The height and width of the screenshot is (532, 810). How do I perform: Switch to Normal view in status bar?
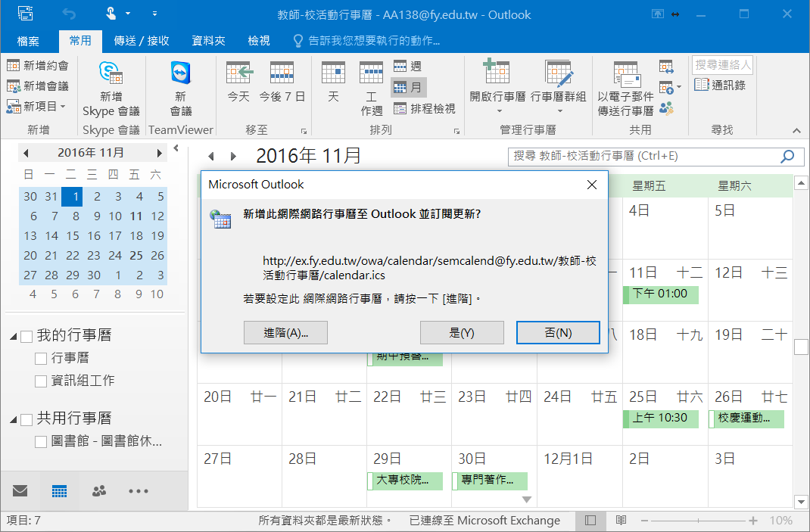590,520
